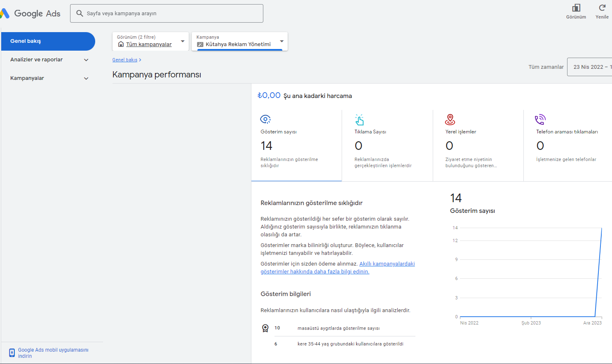This screenshot has height=364, width=612.
Task: Click the search magnifier icon
Action: [x=80, y=13]
